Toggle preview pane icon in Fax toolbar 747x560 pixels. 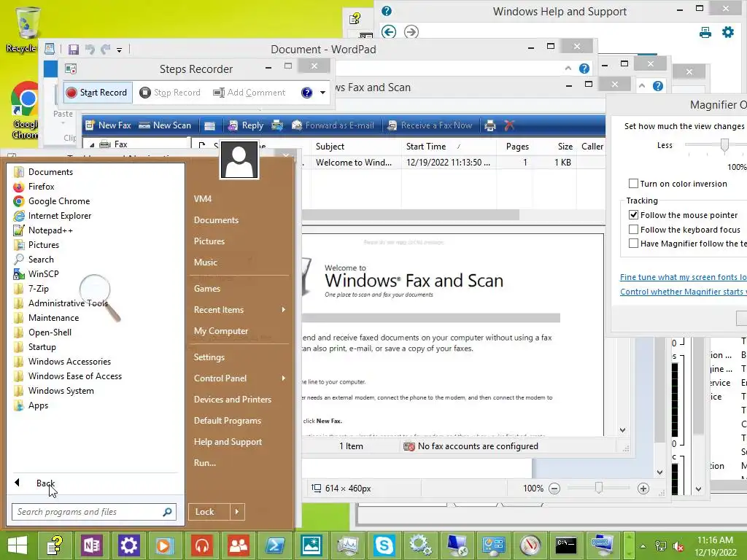coord(209,125)
